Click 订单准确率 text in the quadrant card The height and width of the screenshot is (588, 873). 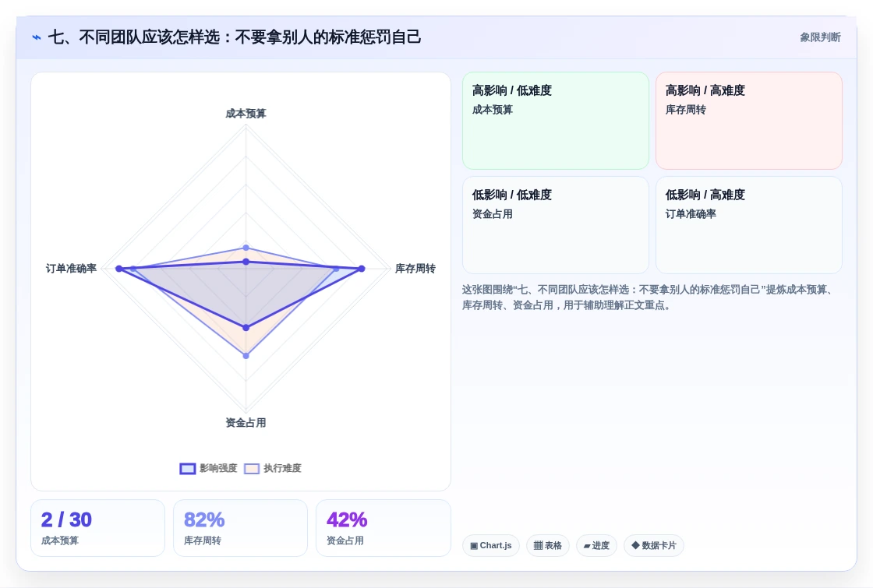point(691,214)
